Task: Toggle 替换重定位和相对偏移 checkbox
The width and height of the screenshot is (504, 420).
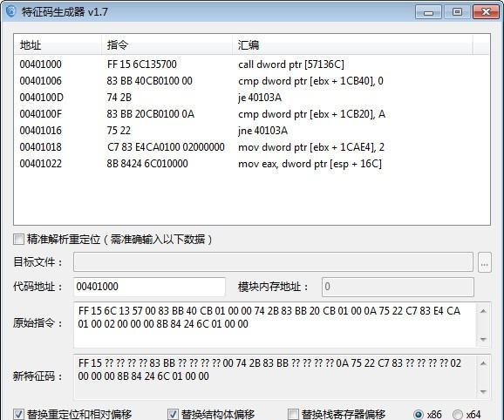Action: 18,414
